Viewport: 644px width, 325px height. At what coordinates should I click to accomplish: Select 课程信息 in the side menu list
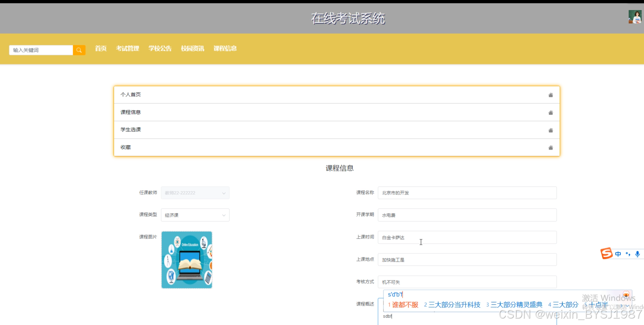click(x=337, y=112)
